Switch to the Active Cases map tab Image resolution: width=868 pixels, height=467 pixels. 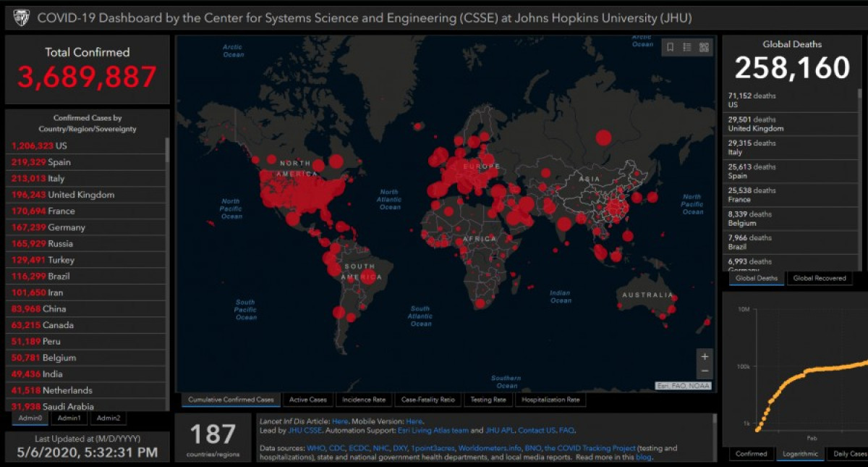tap(308, 400)
